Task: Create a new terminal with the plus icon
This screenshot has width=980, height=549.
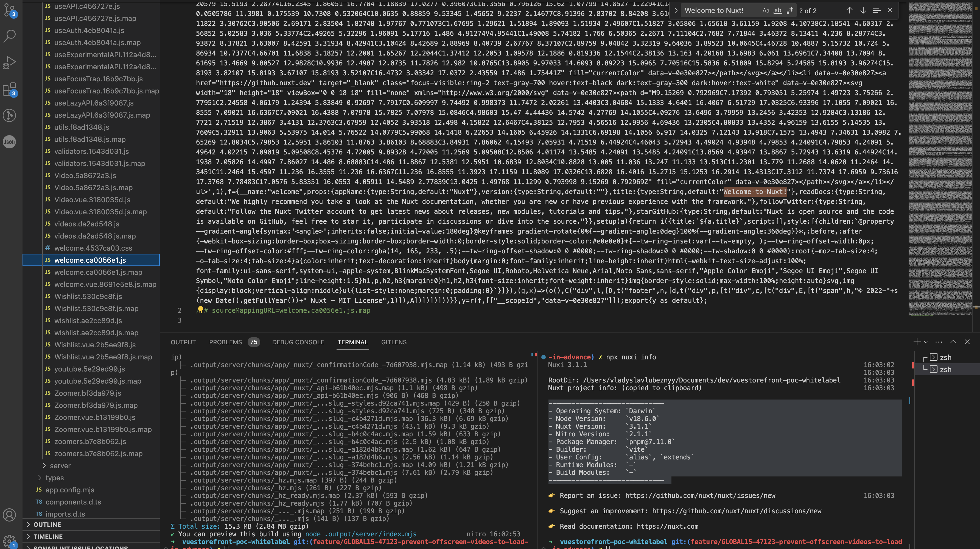Action: (917, 342)
